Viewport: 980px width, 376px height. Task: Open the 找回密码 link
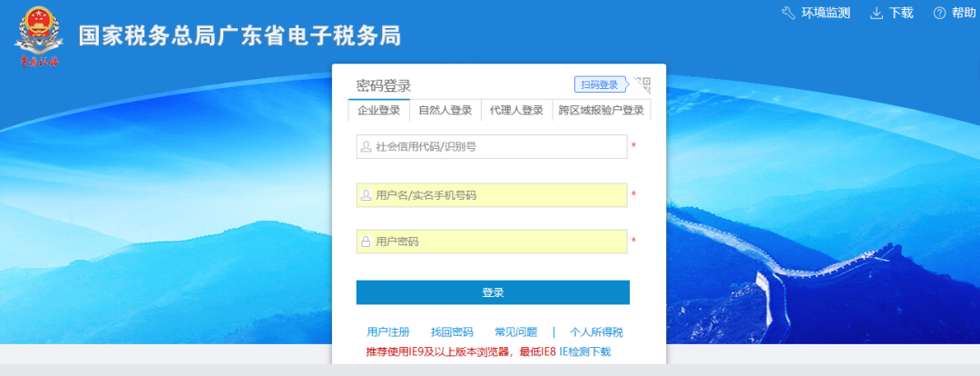click(x=452, y=332)
